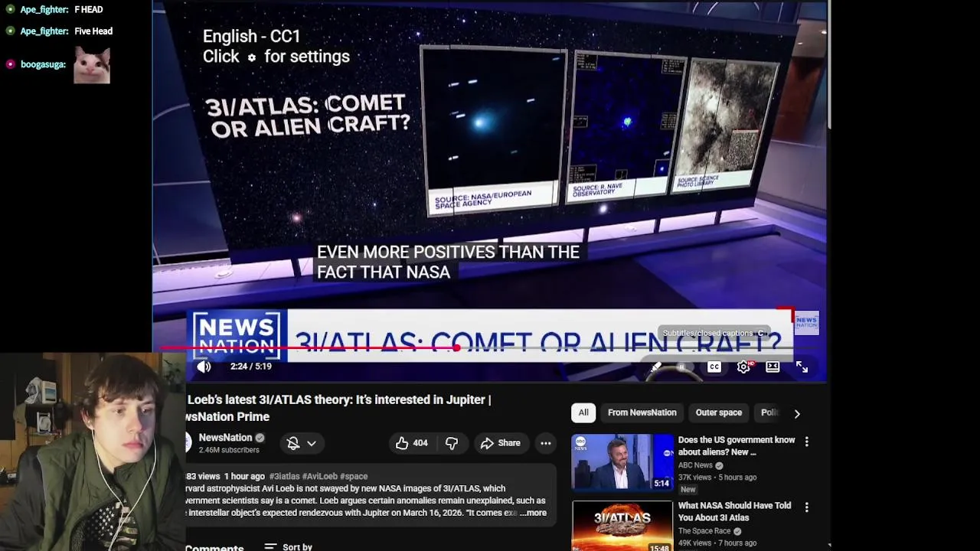Image resolution: width=980 pixels, height=551 pixels.
Task: Share the video
Action: tap(500, 443)
